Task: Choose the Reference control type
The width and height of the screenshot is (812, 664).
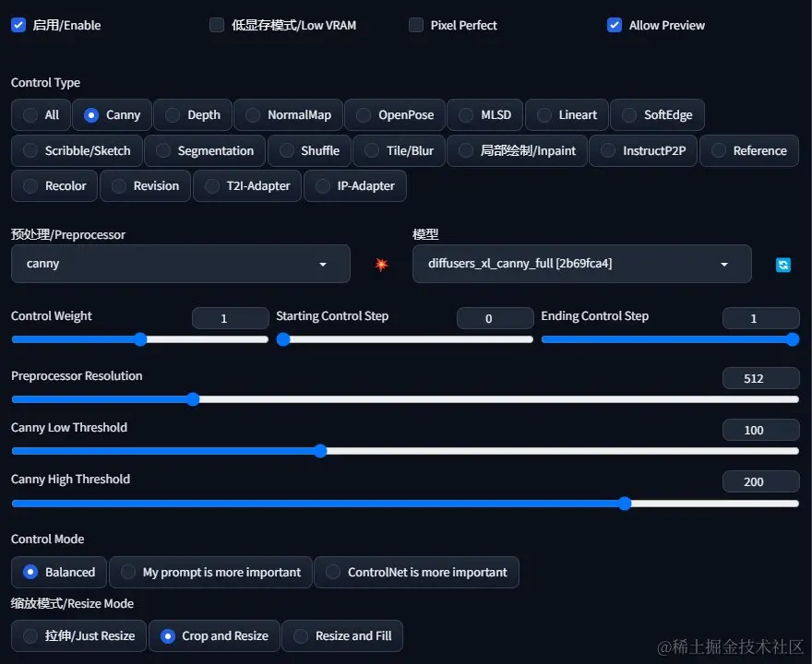Action: tap(749, 150)
